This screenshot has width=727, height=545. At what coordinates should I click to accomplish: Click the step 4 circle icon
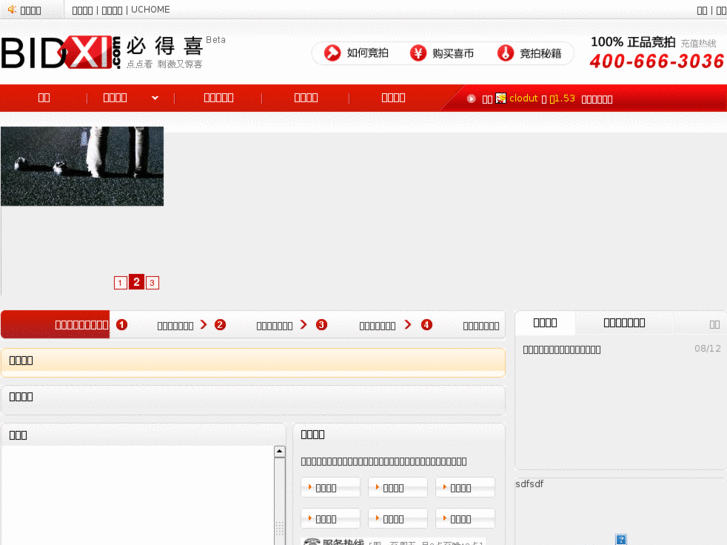(427, 325)
